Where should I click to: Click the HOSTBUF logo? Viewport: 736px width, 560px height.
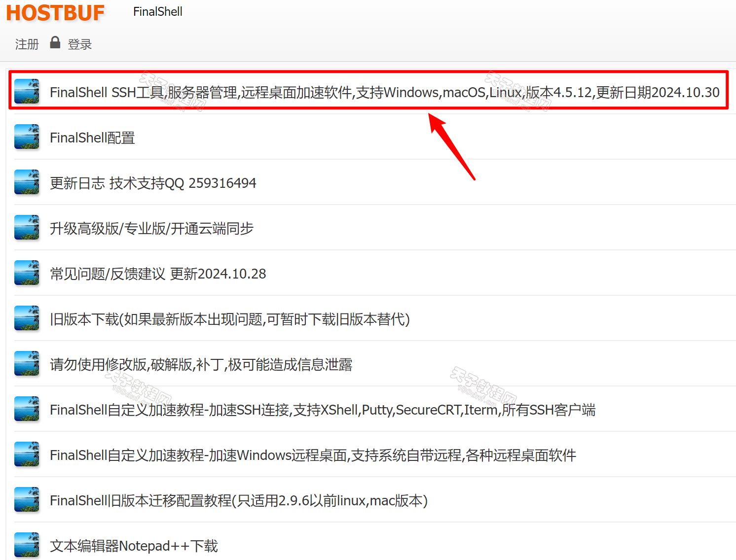(x=55, y=13)
